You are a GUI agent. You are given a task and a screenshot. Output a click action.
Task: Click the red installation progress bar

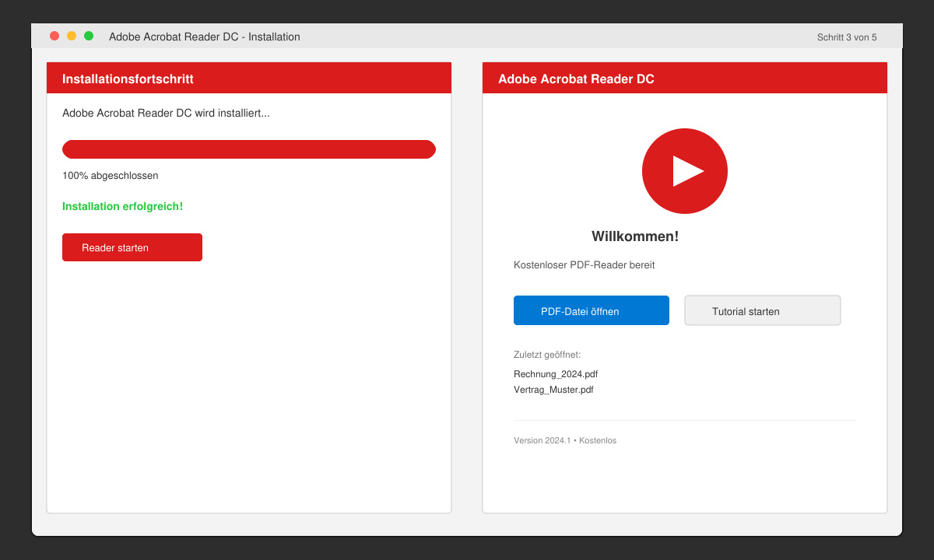click(x=249, y=149)
